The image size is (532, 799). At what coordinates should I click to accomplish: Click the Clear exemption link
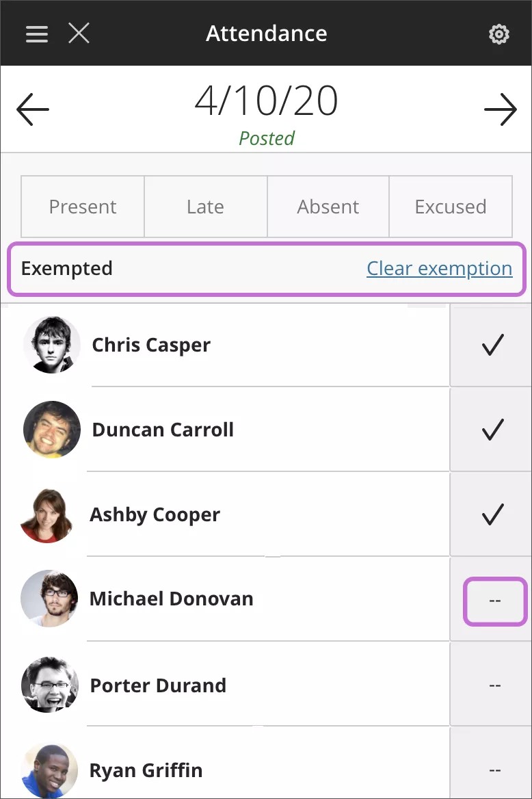coord(439,269)
